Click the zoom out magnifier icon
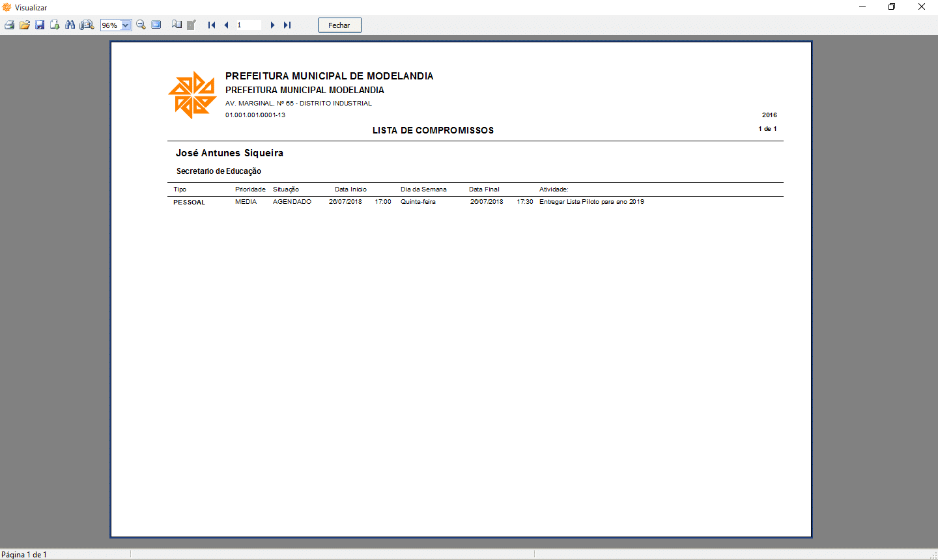Viewport: 938px width, 560px height. (141, 25)
